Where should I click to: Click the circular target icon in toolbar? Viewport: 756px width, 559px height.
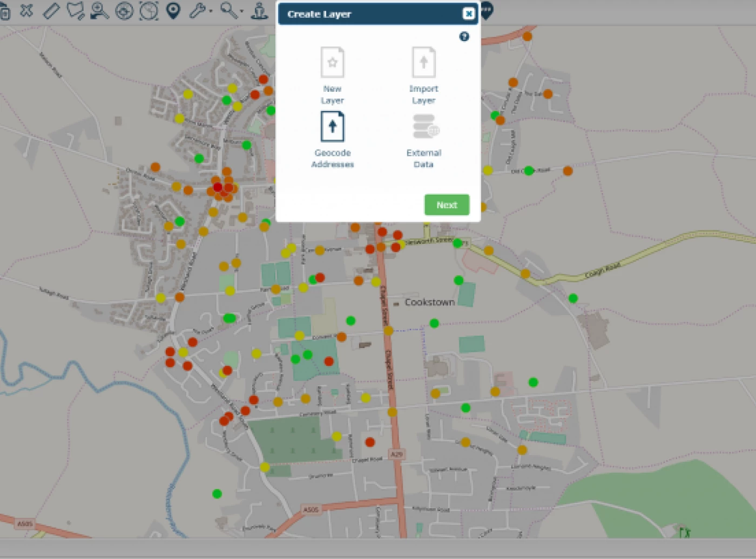click(x=124, y=11)
